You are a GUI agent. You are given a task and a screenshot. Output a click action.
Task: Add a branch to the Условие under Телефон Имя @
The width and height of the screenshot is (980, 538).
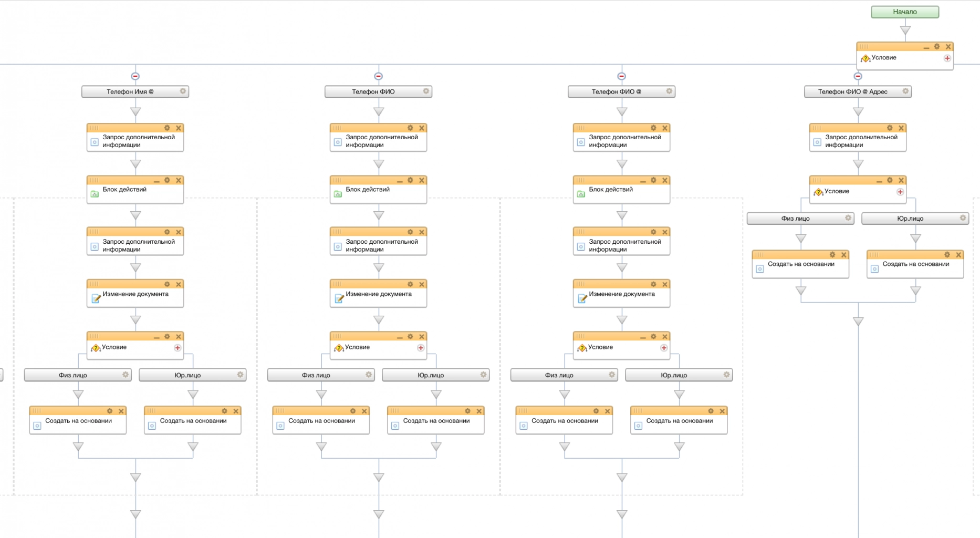tap(178, 348)
